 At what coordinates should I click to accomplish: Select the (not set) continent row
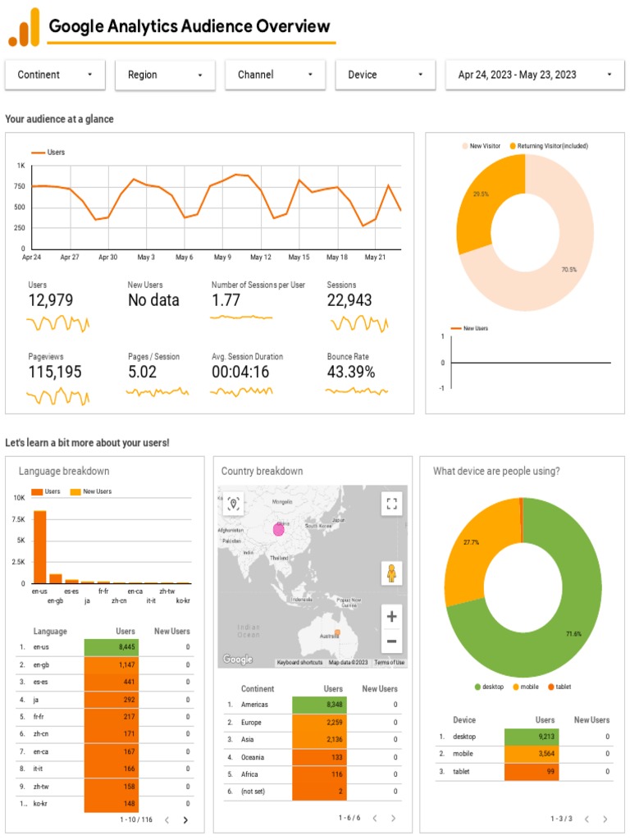pyautogui.click(x=313, y=792)
